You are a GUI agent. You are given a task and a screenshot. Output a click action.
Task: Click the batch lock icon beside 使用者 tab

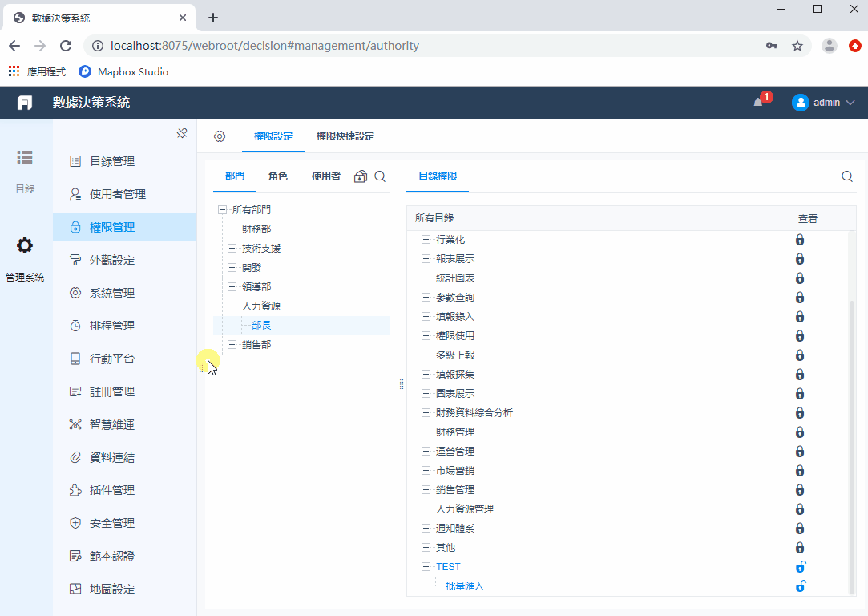[359, 176]
